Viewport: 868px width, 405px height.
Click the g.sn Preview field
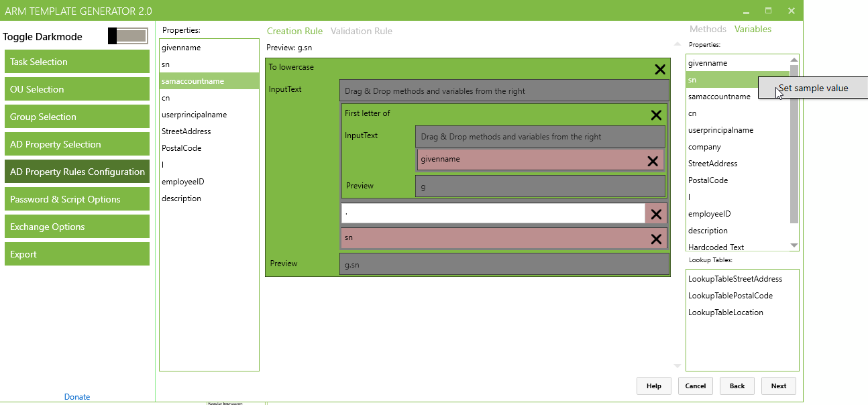coord(504,264)
